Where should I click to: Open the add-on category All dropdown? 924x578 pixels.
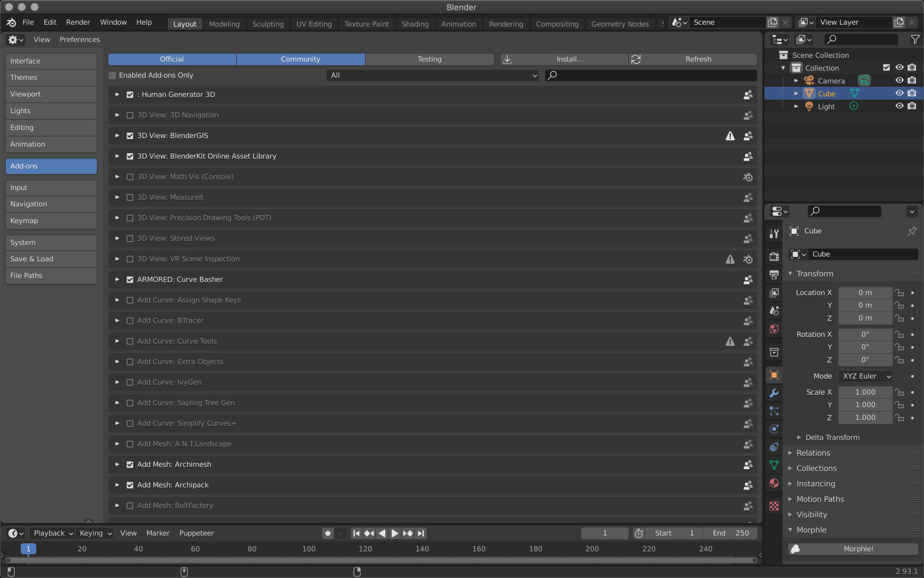point(433,75)
